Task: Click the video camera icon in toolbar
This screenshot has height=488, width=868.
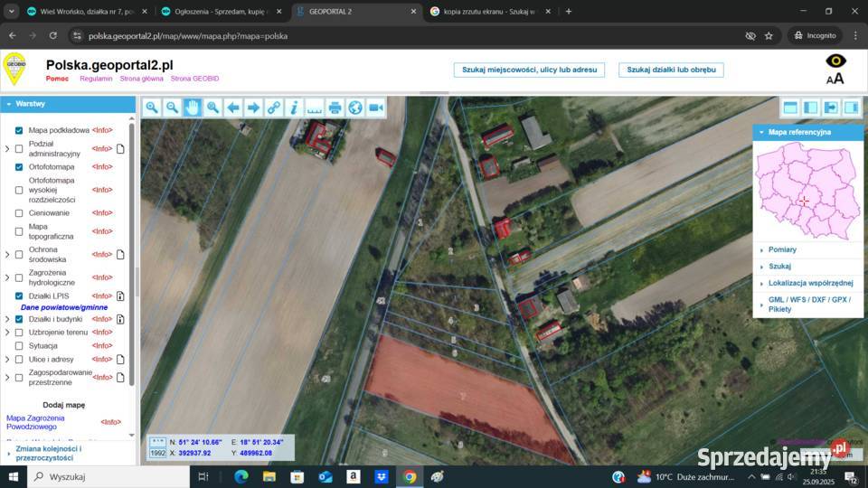Action: click(376, 108)
